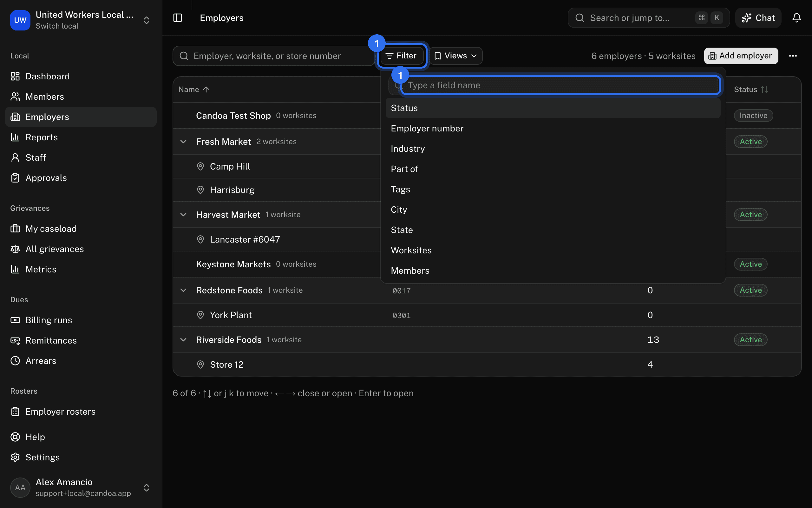This screenshot has width=812, height=508.
Task: Choose Status filter field
Action: pyautogui.click(x=553, y=108)
